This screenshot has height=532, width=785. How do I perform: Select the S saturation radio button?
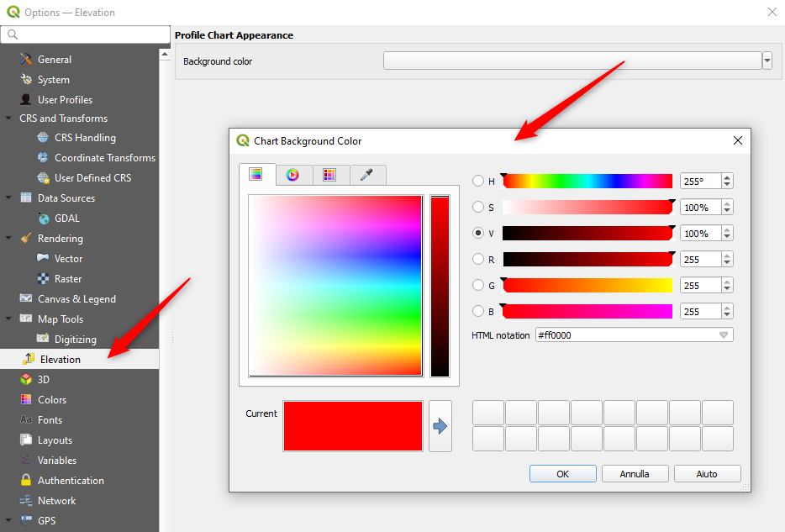[x=478, y=208]
